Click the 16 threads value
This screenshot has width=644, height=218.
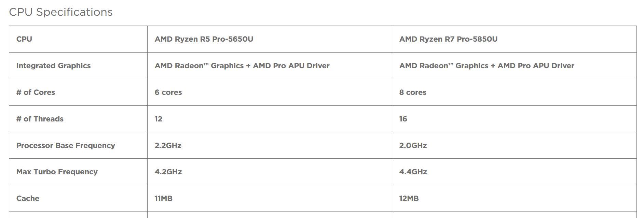pos(403,119)
